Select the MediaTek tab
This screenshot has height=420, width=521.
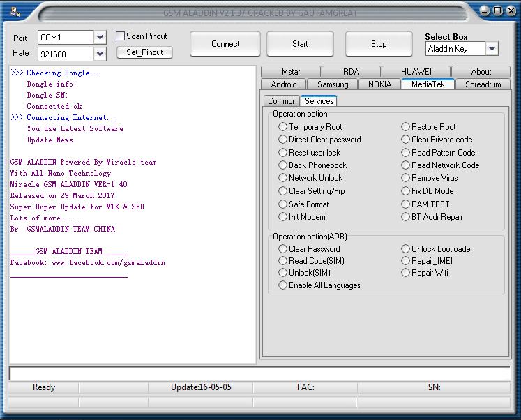click(428, 84)
